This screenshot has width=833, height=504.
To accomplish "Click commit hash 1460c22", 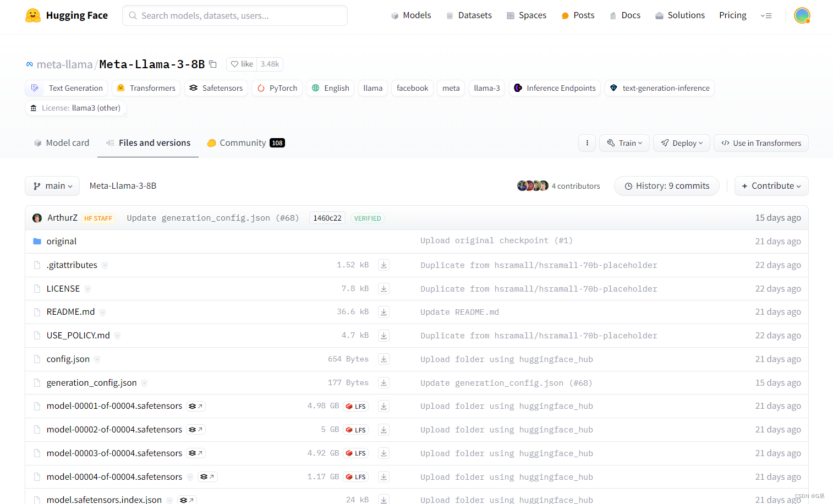I will [327, 218].
